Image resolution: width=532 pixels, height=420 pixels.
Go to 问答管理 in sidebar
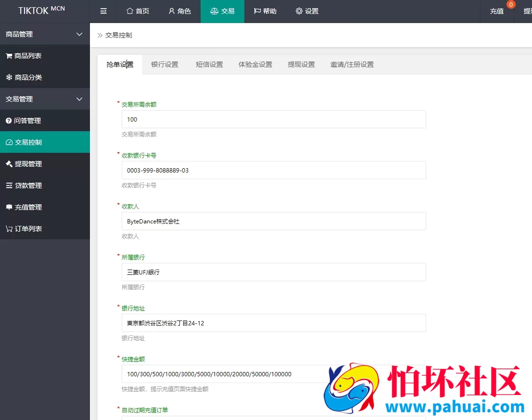[x=45, y=121]
